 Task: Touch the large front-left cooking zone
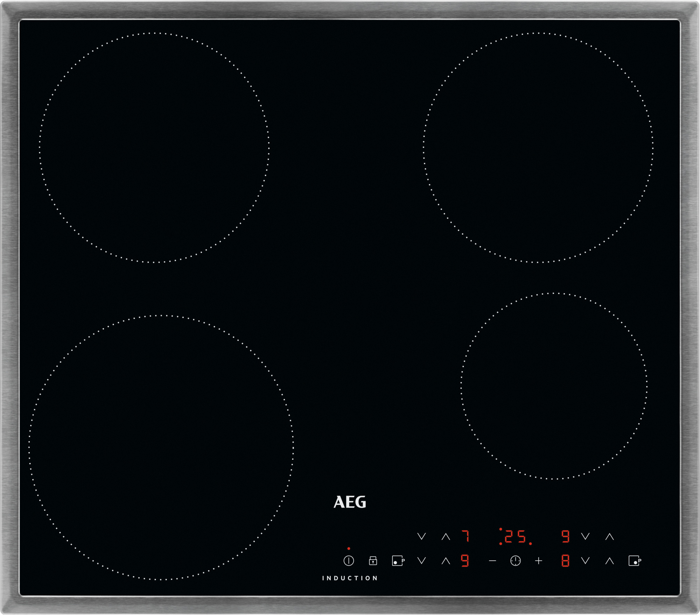[x=161, y=448]
